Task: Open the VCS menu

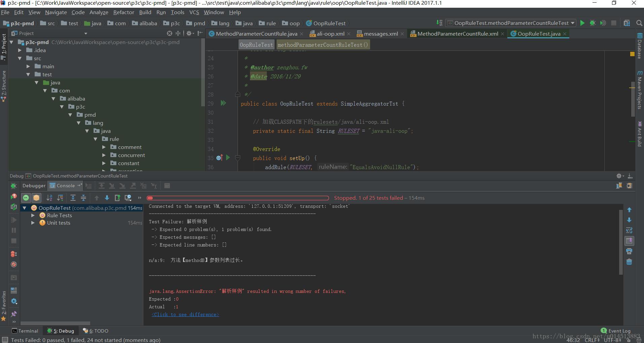Action: click(194, 12)
